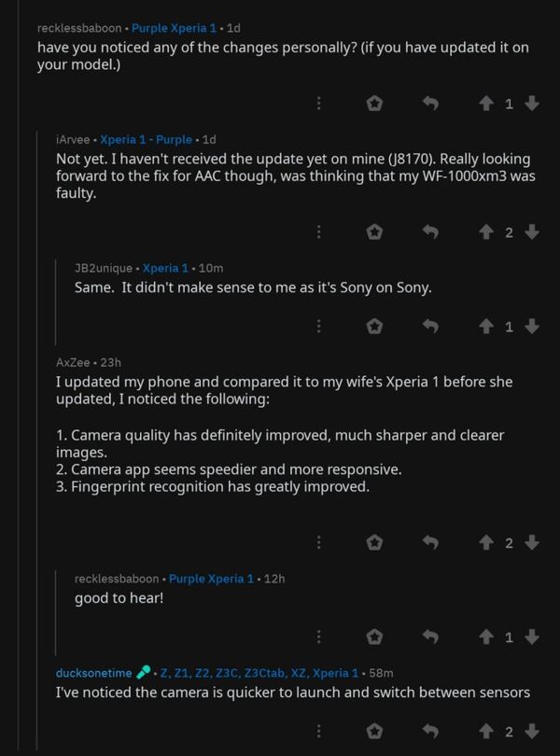Upvote JB2unique's 'Same' comment
Image resolution: width=560 pixels, height=756 pixels.
pos(485,326)
